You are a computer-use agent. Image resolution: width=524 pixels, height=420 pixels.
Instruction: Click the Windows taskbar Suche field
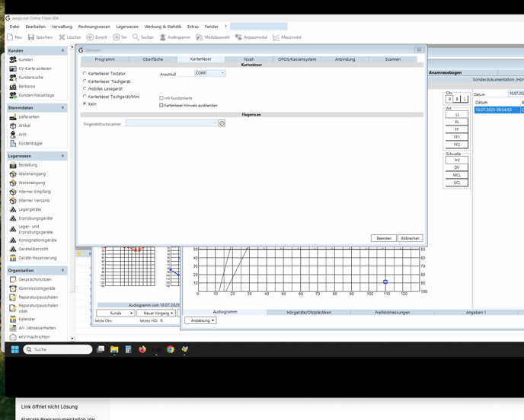pyautogui.click(x=58, y=349)
